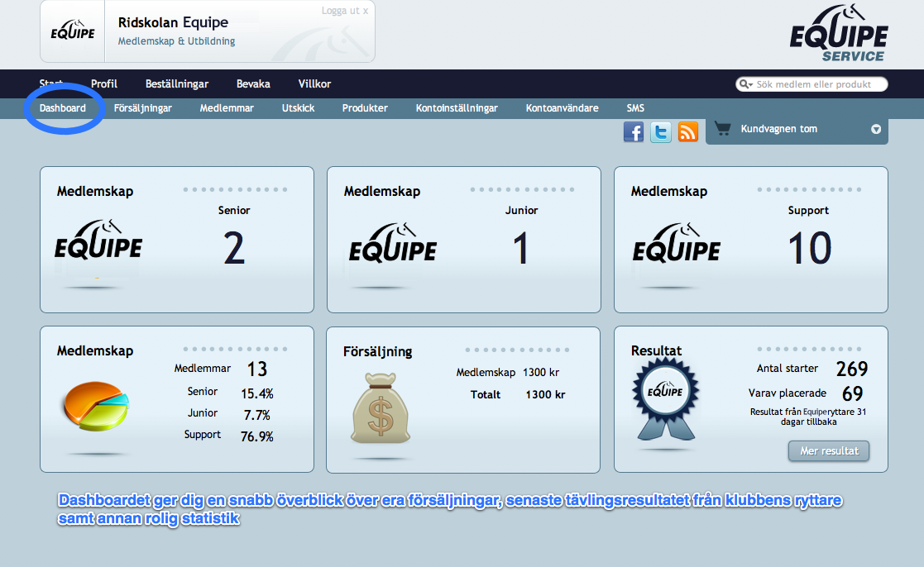Click the shopping cart icon
The image size is (924, 567).
722,128
